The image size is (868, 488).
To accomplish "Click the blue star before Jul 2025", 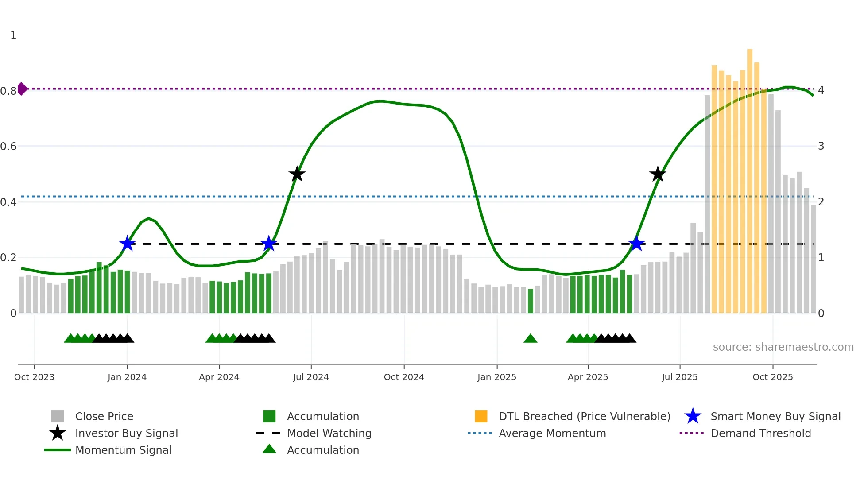I will coord(636,244).
